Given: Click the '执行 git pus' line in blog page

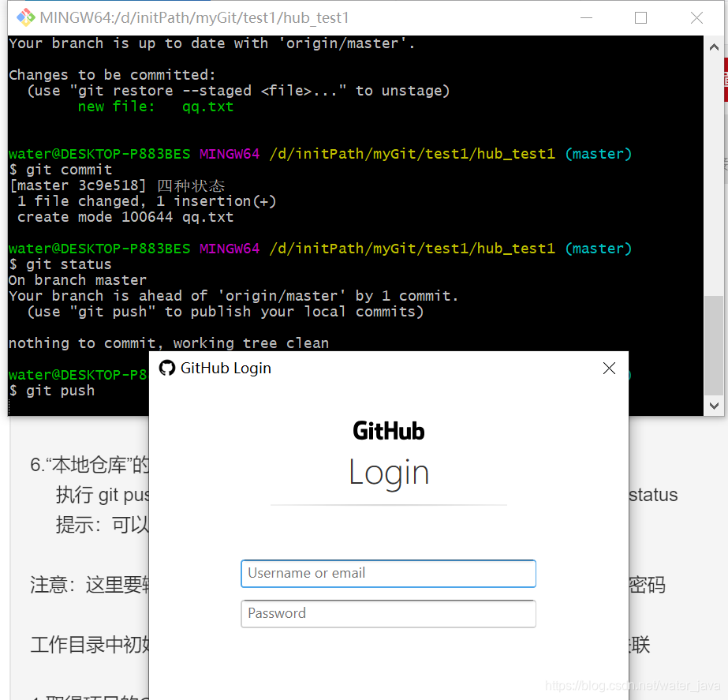Looking at the screenshot, I should (x=103, y=495).
